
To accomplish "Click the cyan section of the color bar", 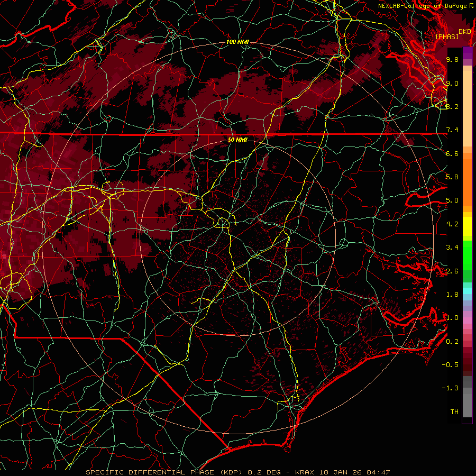I will tap(467, 291).
